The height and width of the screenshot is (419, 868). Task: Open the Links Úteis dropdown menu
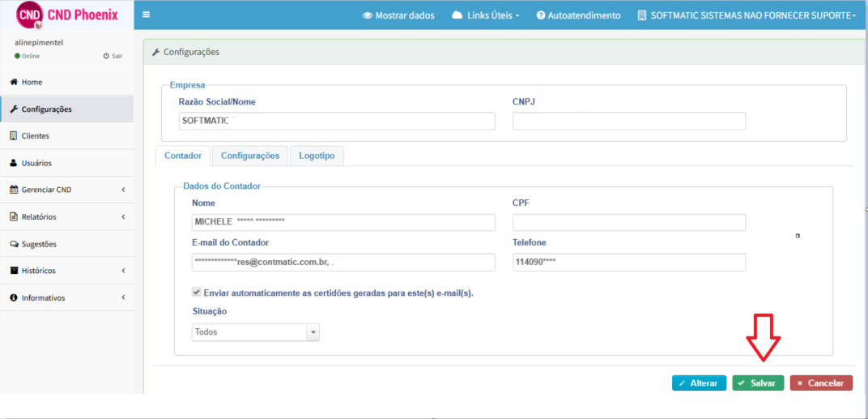point(485,15)
